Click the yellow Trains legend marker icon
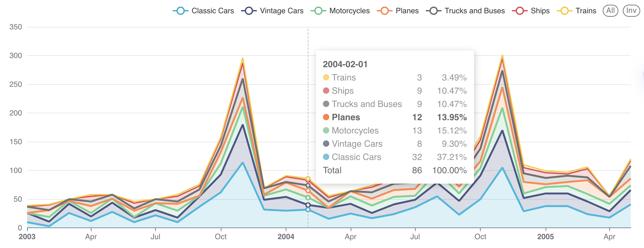This screenshot has width=644, height=248. tap(564, 11)
